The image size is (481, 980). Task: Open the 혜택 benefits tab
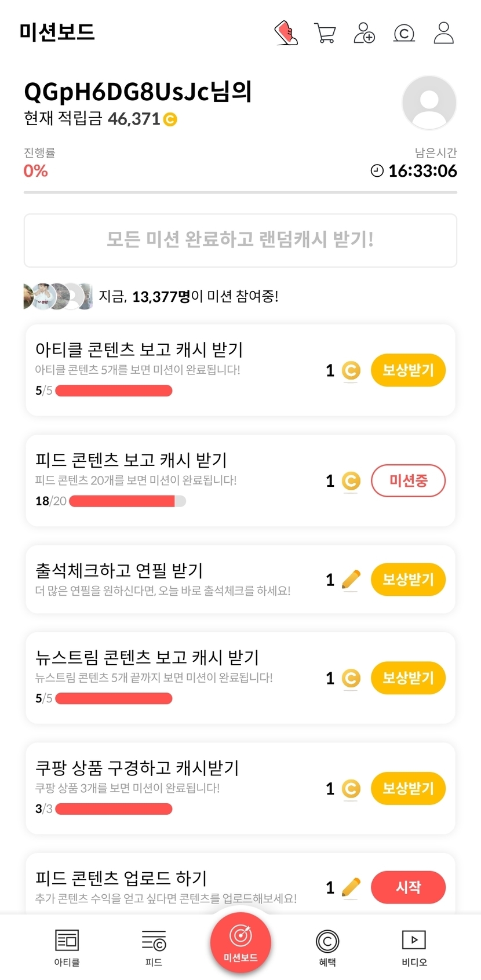327,946
